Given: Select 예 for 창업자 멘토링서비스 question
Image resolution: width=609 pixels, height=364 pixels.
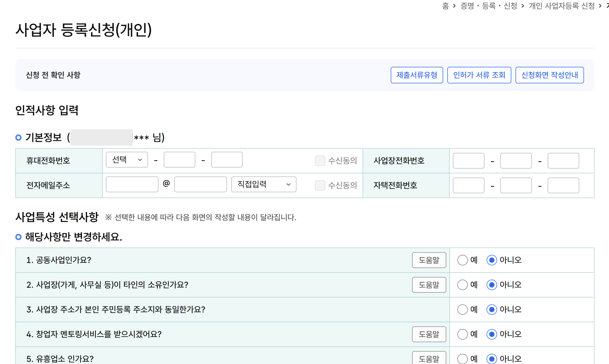Looking at the screenshot, I should tap(462, 334).
